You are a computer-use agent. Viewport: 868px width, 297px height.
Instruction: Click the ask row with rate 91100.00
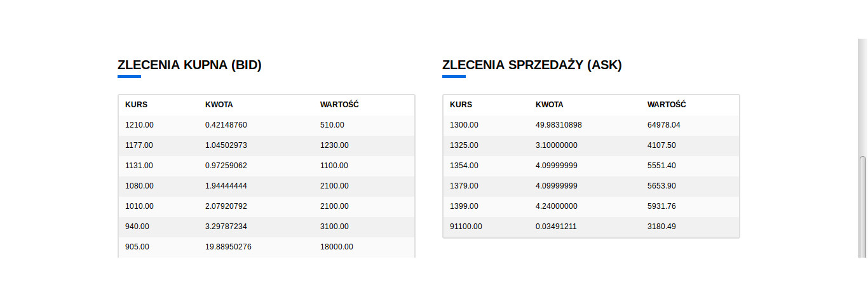click(x=591, y=227)
